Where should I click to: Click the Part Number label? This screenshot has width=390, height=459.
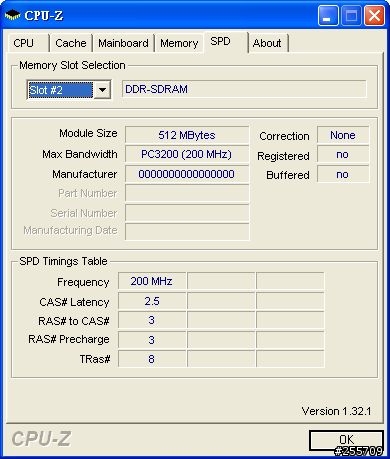click(x=87, y=193)
